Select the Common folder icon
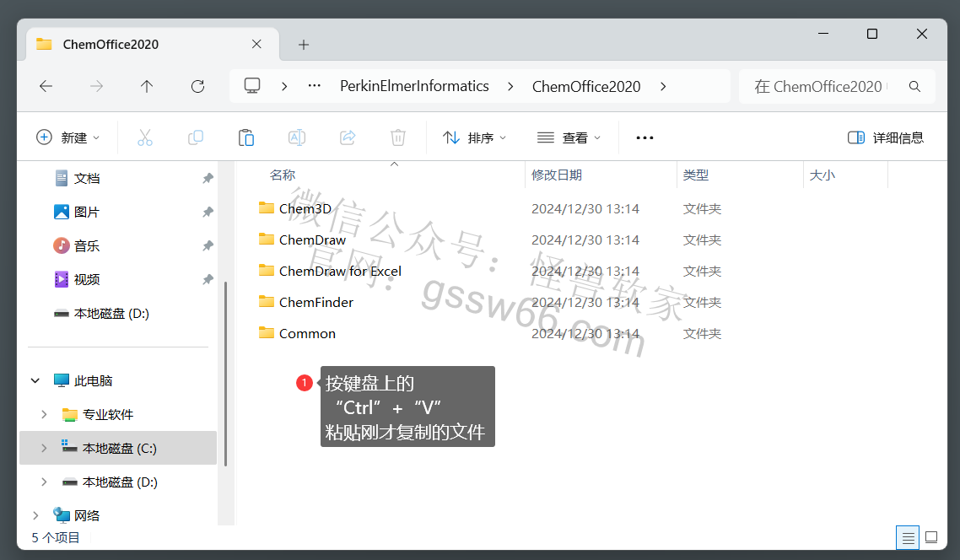This screenshot has height=560, width=960. click(x=267, y=333)
